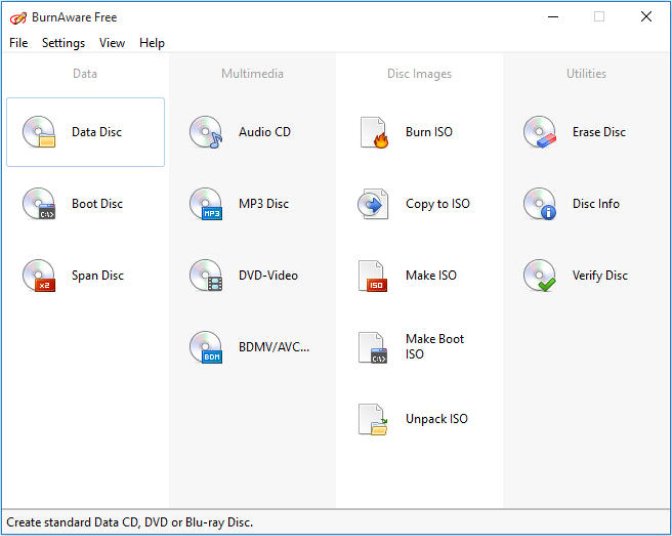Pick the DVD-Video label

pyautogui.click(x=268, y=275)
